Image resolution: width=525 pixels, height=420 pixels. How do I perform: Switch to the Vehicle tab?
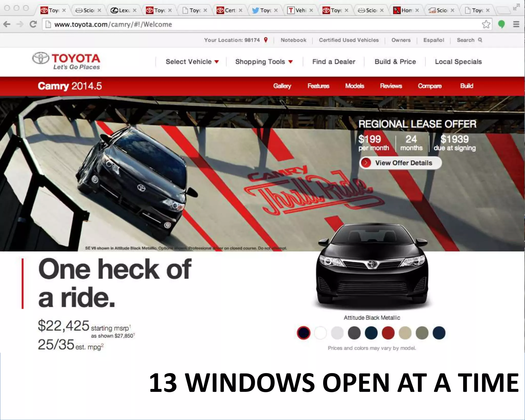pos(300,10)
